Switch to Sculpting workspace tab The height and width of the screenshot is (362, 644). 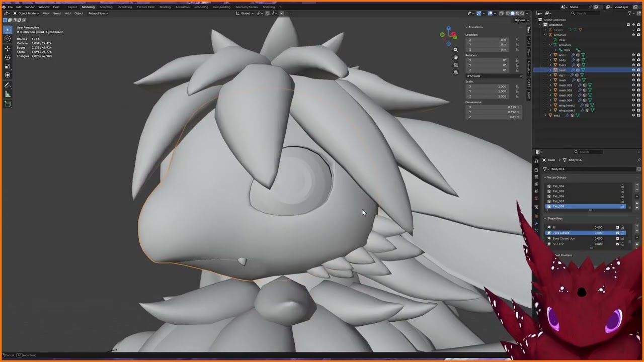coord(106,7)
